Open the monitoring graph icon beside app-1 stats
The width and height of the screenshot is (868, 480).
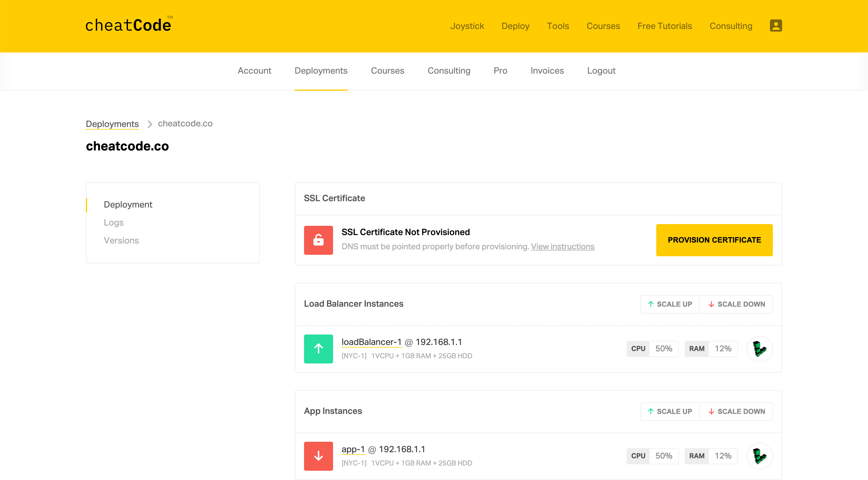[x=760, y=456]
